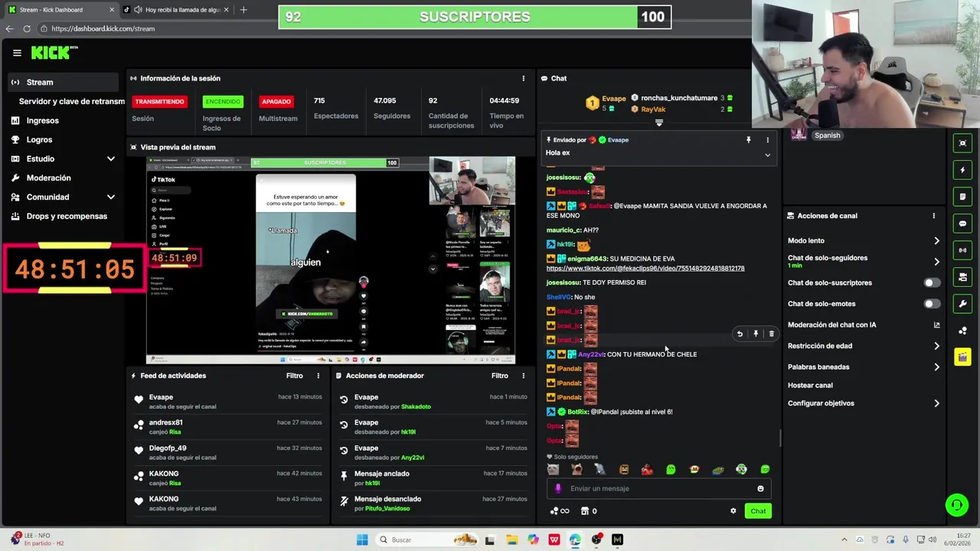Viewport: 980px width, 551px height.
Task: Toggle Chat de solo-suscriptores
Action: coord(931,282)
